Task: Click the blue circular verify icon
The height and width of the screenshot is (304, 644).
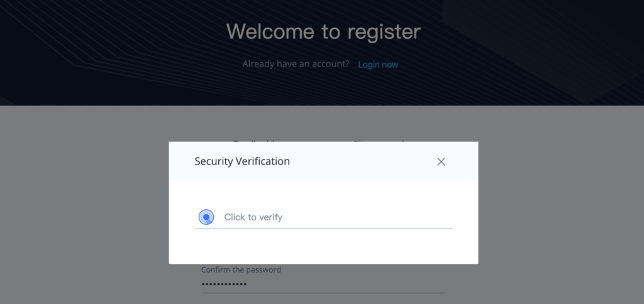Action: tap(206, 217)
